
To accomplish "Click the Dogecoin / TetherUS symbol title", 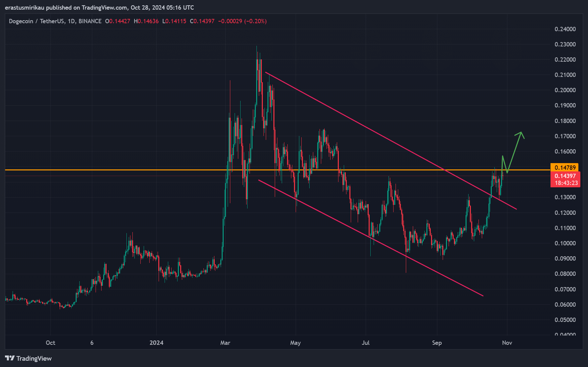I will 37,21.
